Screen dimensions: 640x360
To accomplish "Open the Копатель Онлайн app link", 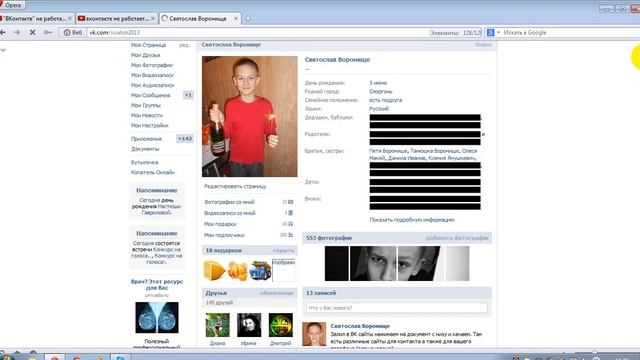I will (153, 172).
